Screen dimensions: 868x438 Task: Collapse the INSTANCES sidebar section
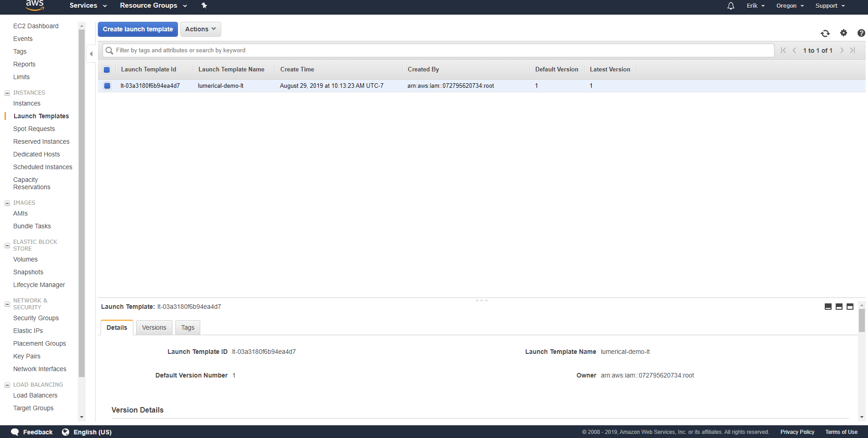coord(7,93)
